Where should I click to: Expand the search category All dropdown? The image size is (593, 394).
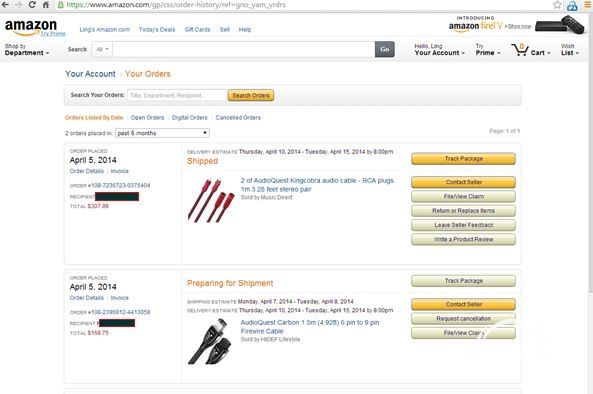coord(102,50)
